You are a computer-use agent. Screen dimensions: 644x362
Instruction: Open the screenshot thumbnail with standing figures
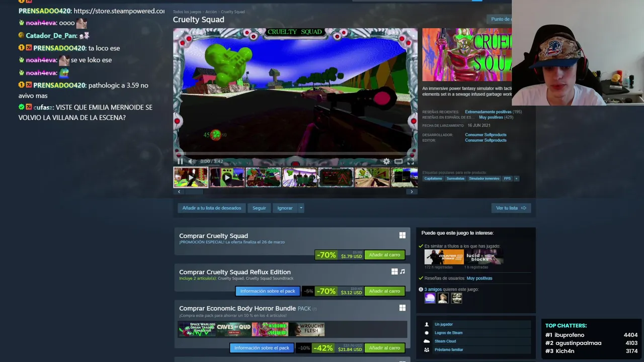(299, 177)
